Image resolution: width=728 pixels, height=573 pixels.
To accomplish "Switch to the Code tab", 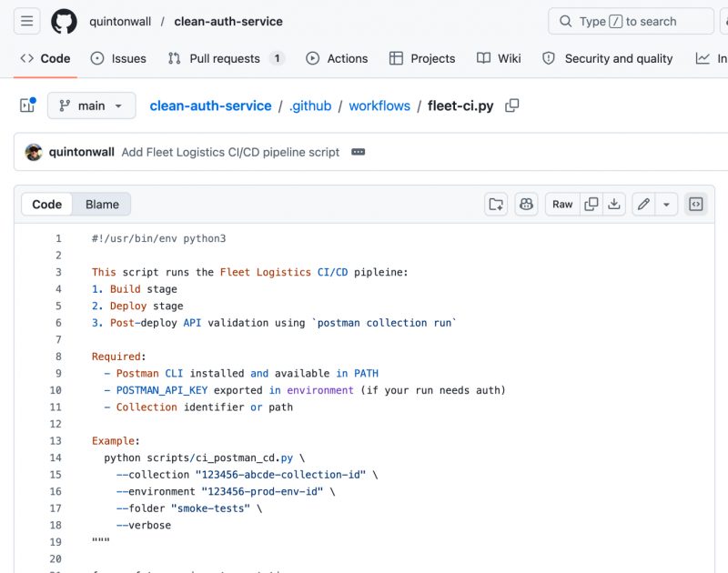I will coord(45,58).
